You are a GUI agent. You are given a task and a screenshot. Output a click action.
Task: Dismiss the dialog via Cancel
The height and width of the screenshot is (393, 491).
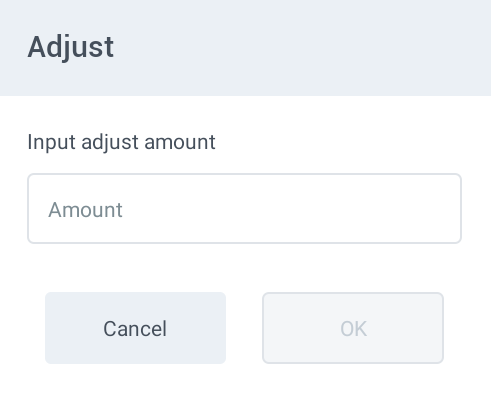coord(135,328)
